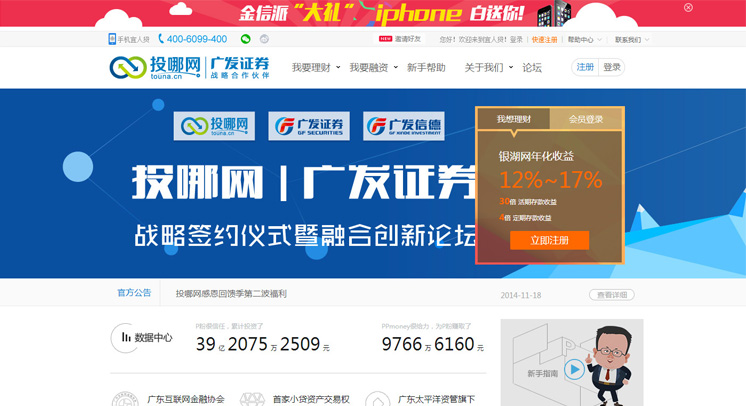Image resolution: width=746 pixels, height=406 pixels.
Task: Switch to the 会员登录 tab
Action: pos(586,119)
